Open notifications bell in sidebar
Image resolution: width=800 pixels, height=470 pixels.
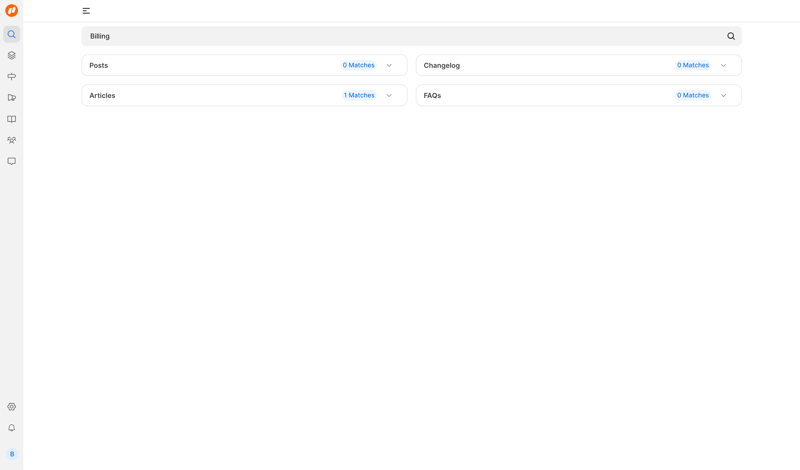click(11, 428)
